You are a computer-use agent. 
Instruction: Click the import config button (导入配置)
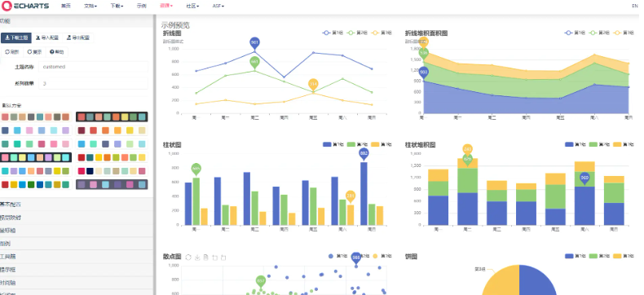tap(46, 37)
